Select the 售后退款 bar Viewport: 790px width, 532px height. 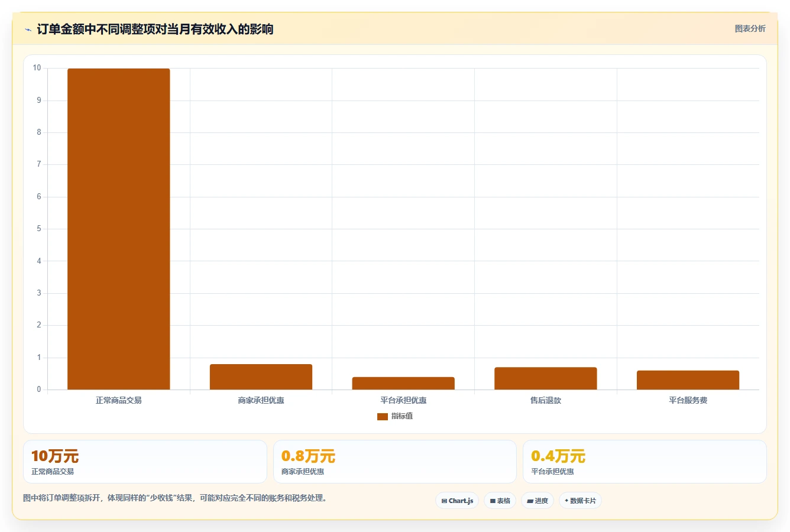546,378
